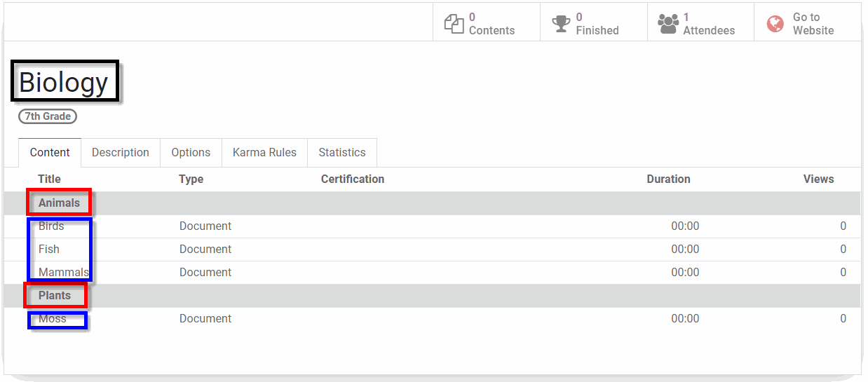Sort by the Title column header

click(50, 179)
